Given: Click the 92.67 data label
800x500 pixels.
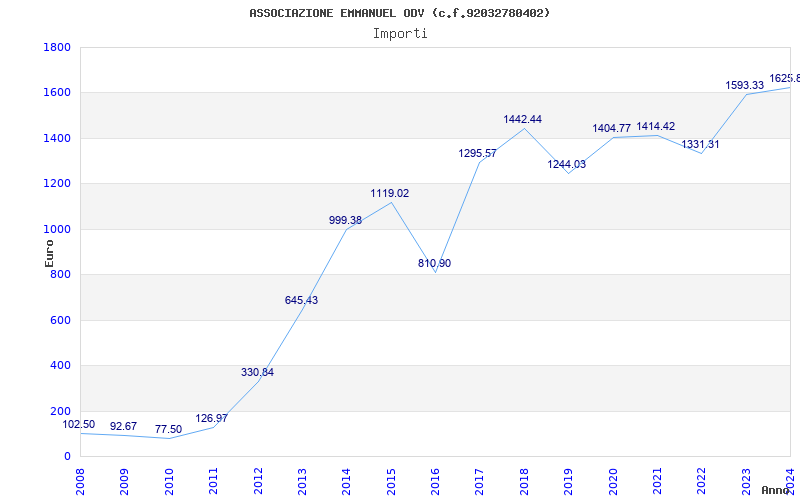Looking at the screenshot, I should 123,427.
